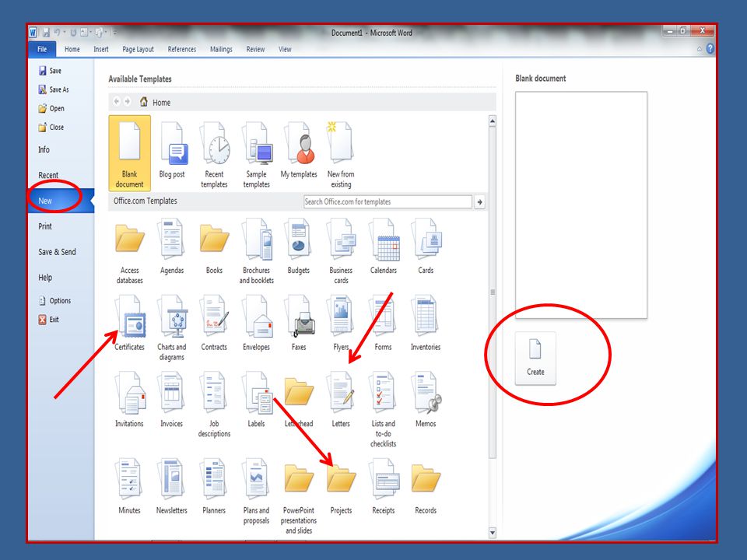Click the Word Help question mark icon
The height and width of the screenshot is (560, 747).
tap(710, 48)
